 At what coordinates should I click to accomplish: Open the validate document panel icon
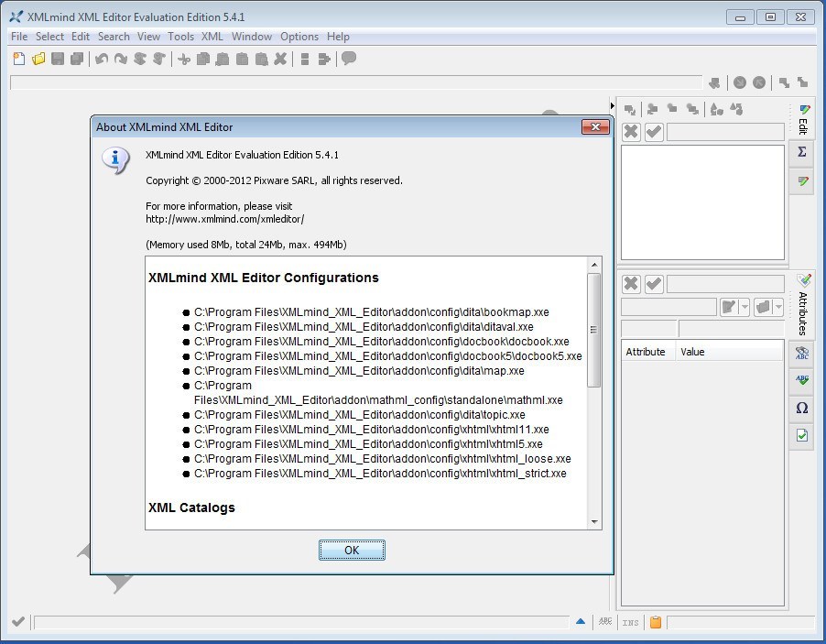click(x=801, y=435)
